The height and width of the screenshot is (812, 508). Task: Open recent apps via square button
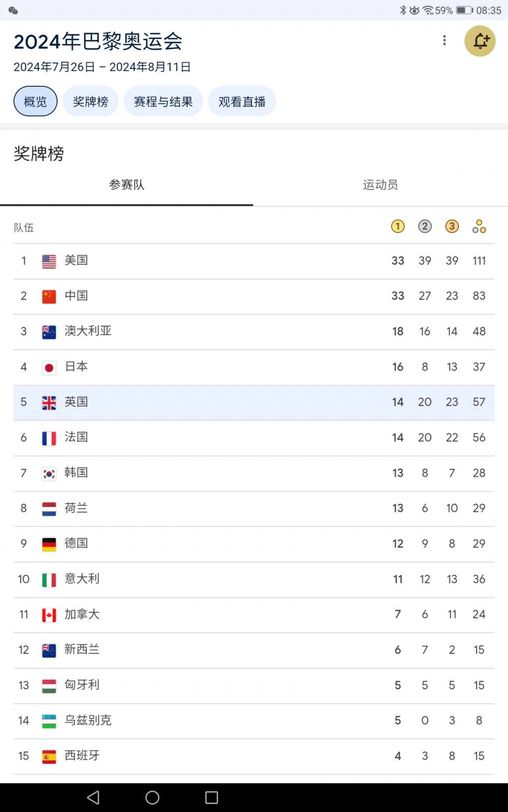(212, 797)
